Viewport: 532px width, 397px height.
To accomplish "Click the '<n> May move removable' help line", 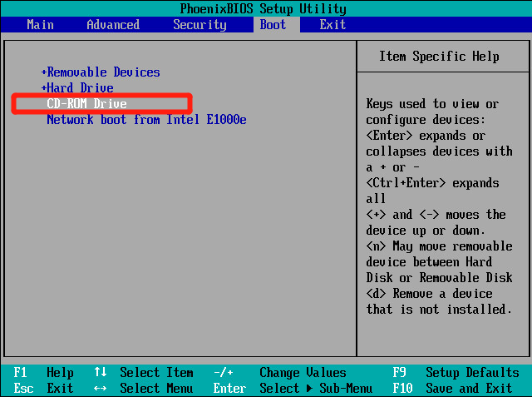I will click(439, 246).
